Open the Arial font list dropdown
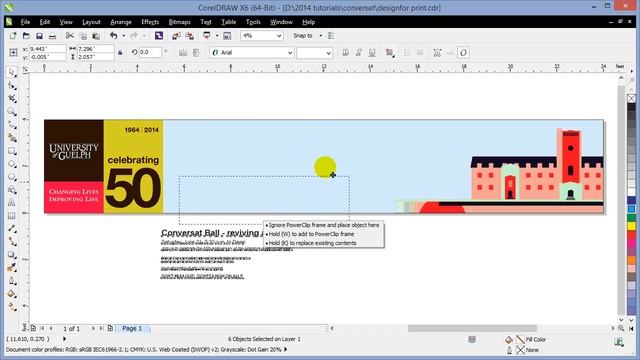Viewport: 640px width, 360px height. point(290,53)
